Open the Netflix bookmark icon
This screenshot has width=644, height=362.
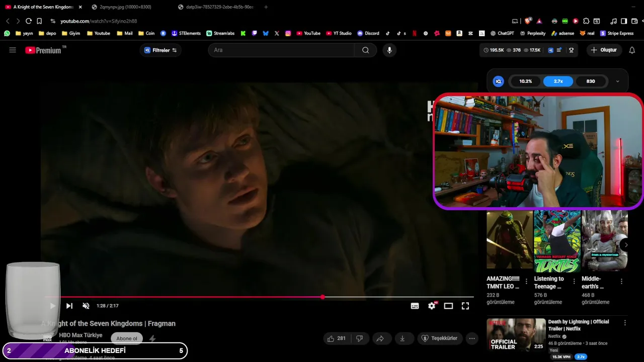click(415, 33)
